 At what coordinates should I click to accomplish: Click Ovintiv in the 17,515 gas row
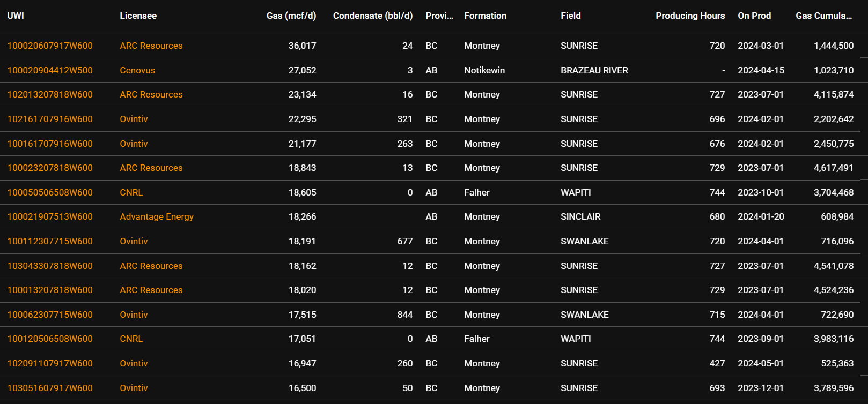[x=134, y=315]
